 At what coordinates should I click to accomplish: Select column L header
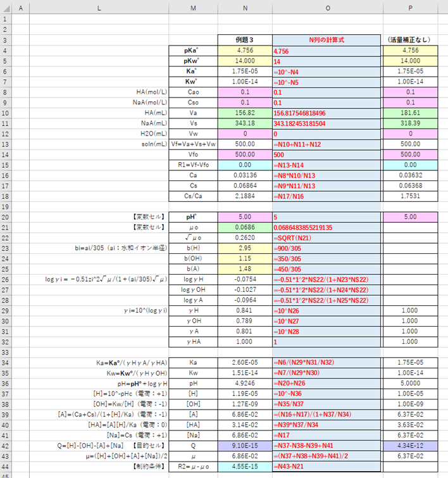pyautogui.click(x=99, y=8)
